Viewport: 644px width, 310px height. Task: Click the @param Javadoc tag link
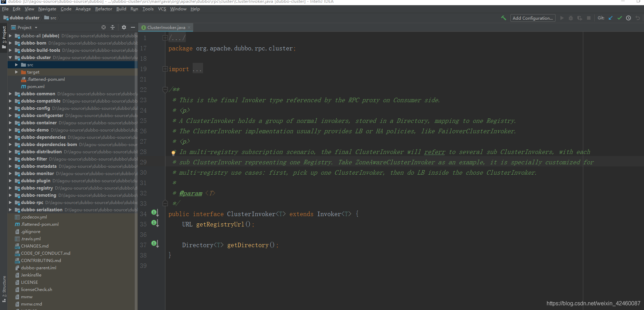pos(191,193)
